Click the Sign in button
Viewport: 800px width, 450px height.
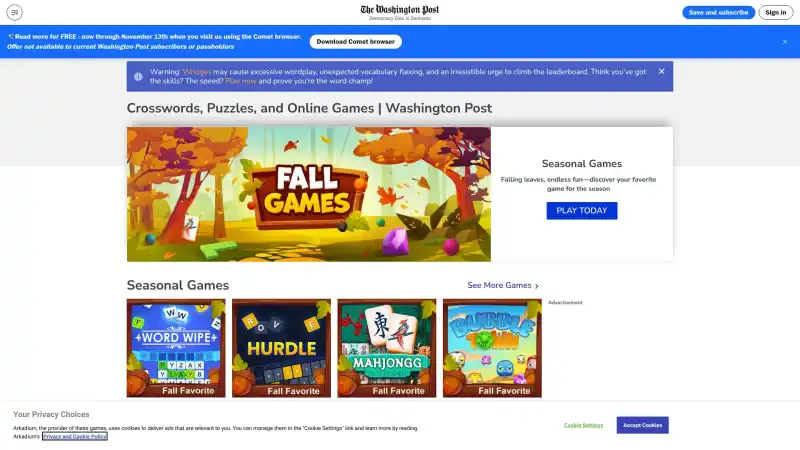point(776,12)
